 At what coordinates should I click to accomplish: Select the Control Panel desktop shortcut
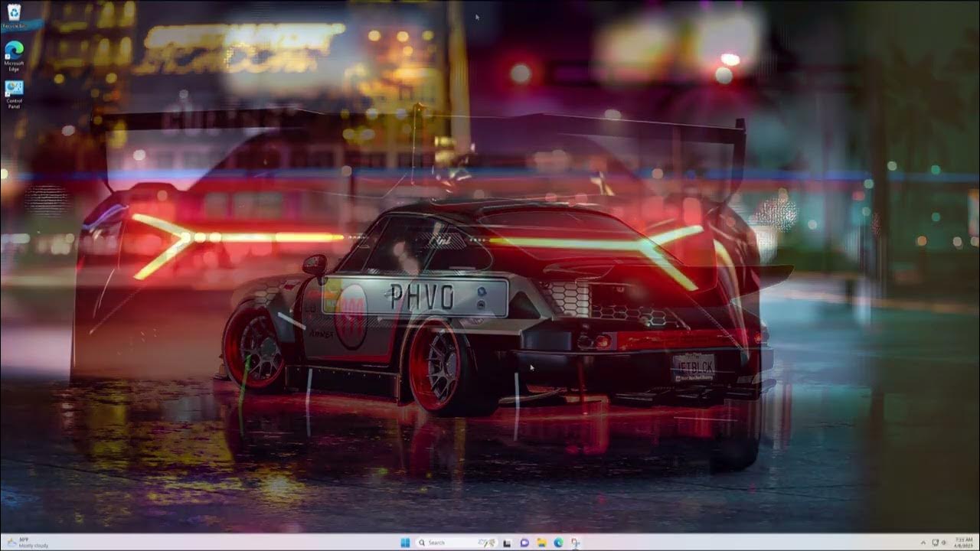coord(14,93)
